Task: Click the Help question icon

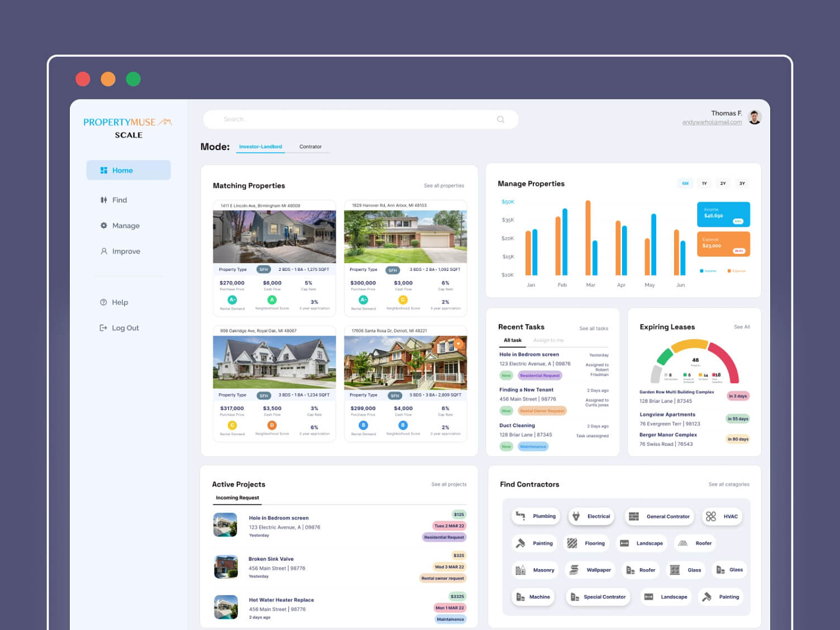Action: (103, 302)
